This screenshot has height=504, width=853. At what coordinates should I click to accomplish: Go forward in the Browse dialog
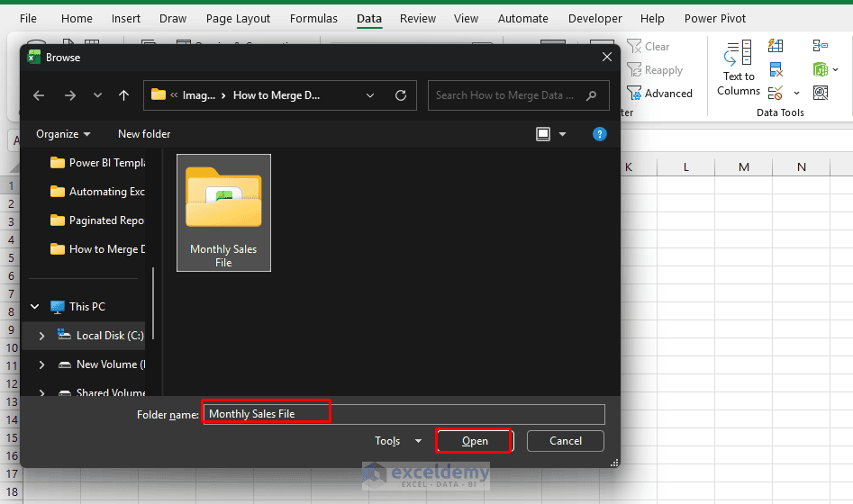pos(70,95)
